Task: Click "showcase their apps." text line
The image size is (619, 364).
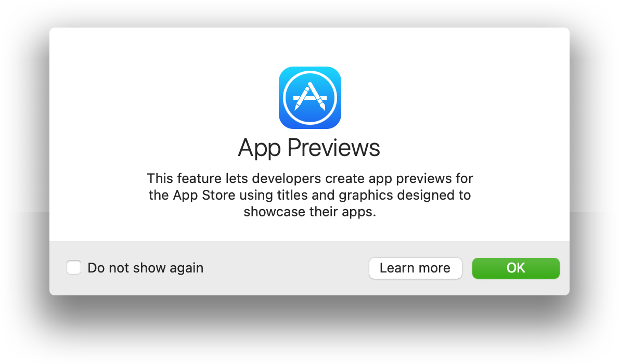Action: pyautogui.click(x=310, y=212)
